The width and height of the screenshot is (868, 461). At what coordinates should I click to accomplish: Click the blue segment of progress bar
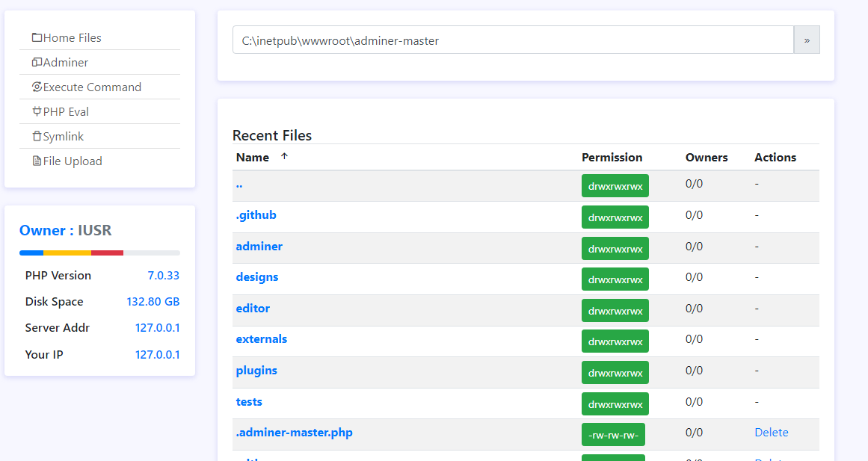tap(31, 253)
